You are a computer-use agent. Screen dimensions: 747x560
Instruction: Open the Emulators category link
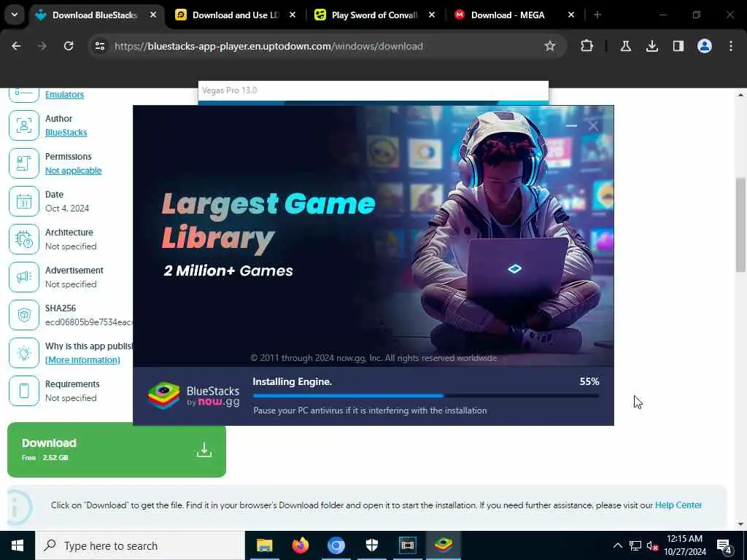64,94
